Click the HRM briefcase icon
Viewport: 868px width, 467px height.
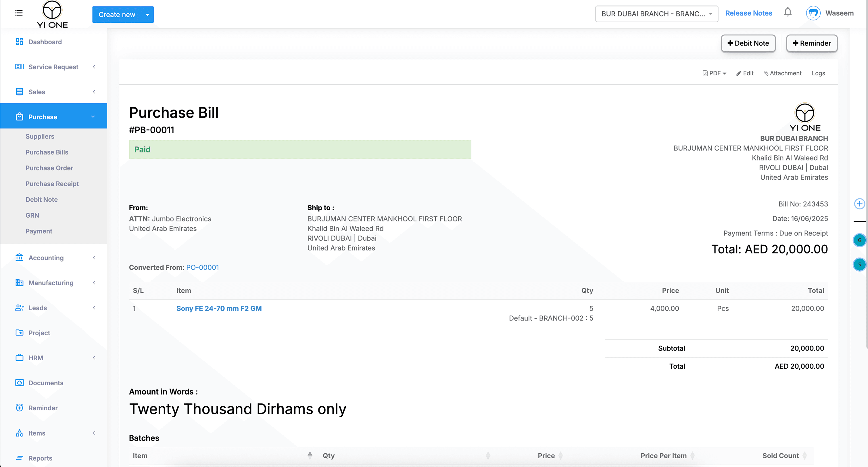coord(19,357)
